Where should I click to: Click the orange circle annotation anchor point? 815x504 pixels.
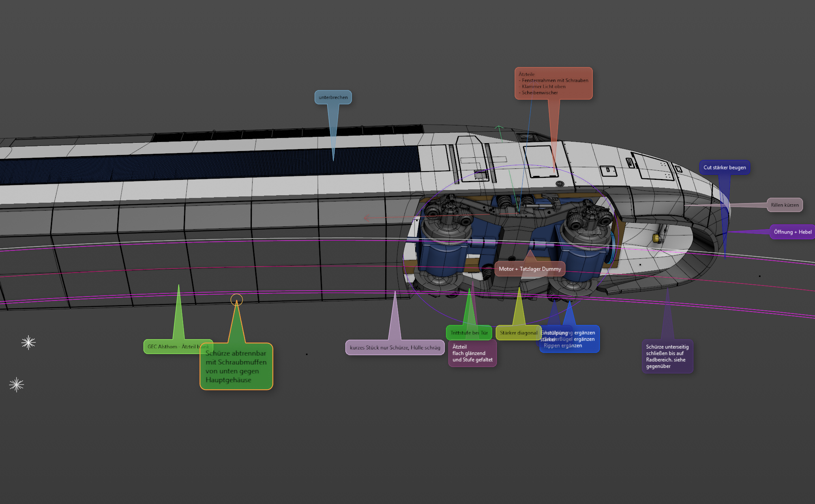tap(236, 300)
